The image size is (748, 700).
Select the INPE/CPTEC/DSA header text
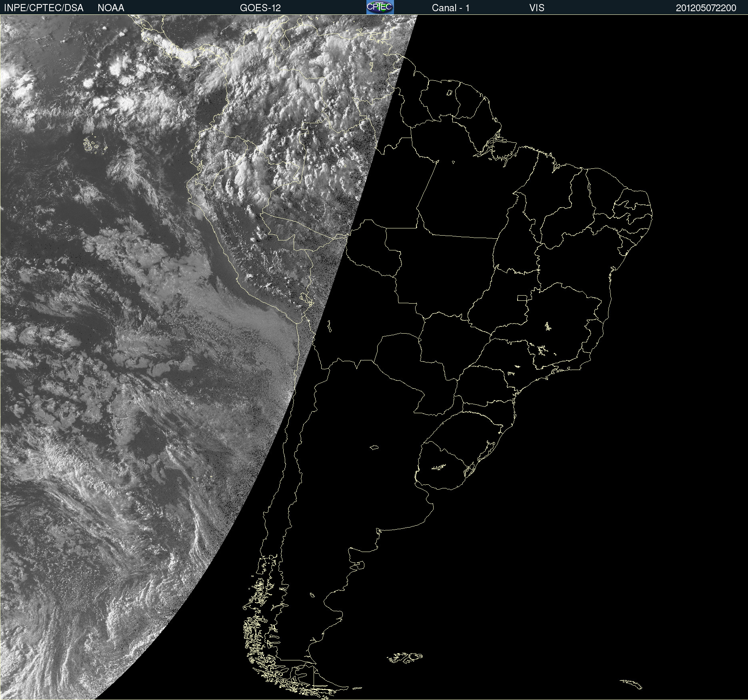click(x=44, y=8)
